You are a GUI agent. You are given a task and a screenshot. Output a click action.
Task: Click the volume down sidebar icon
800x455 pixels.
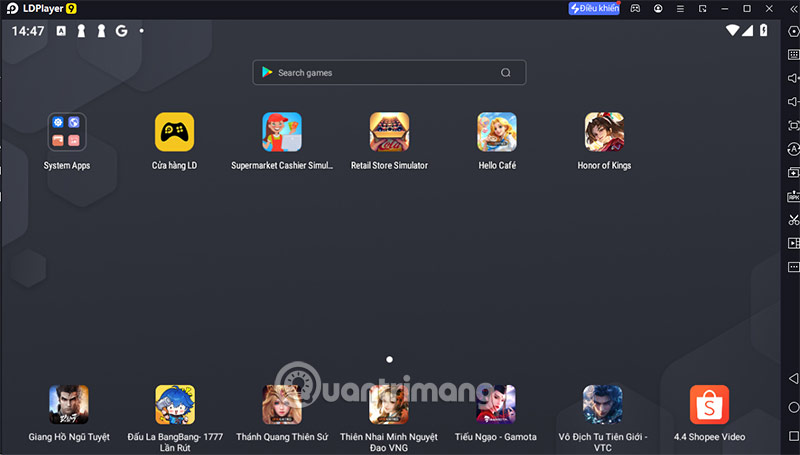click(x=793, y=102)
